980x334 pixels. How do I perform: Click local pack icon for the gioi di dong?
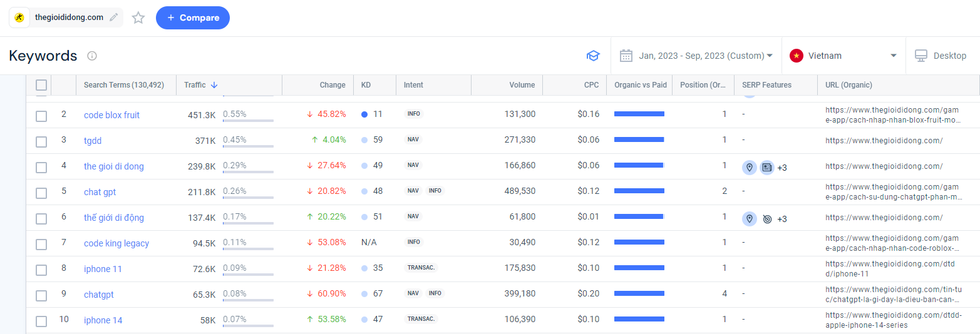tap(749, 167)
